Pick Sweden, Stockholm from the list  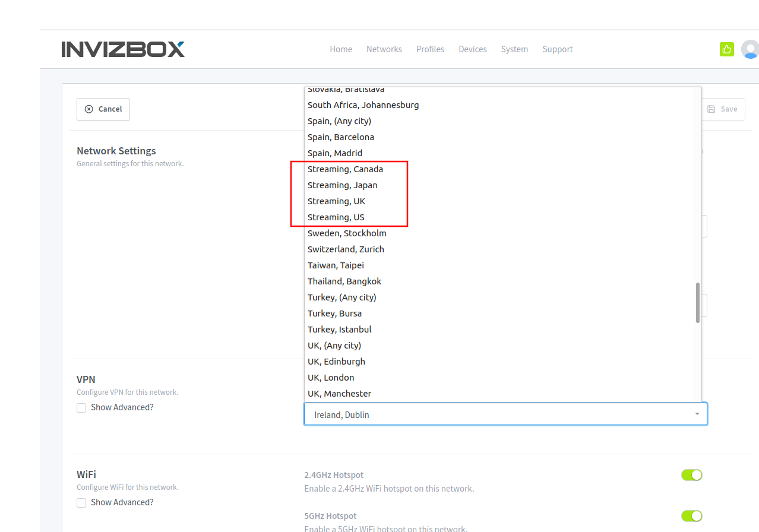click(x=347, y=233)
